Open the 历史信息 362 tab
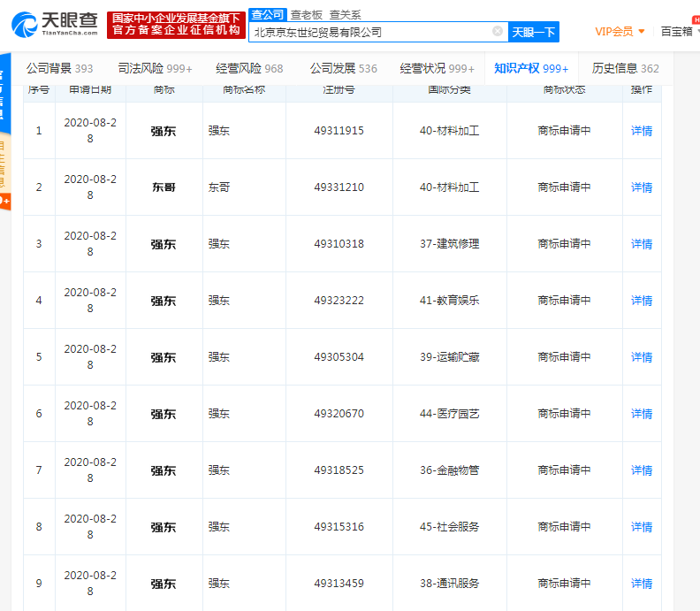 click(x=626, y=68)
